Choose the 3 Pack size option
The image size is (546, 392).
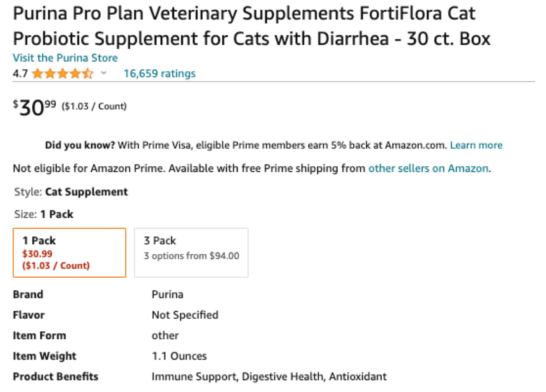coord(191,253)
